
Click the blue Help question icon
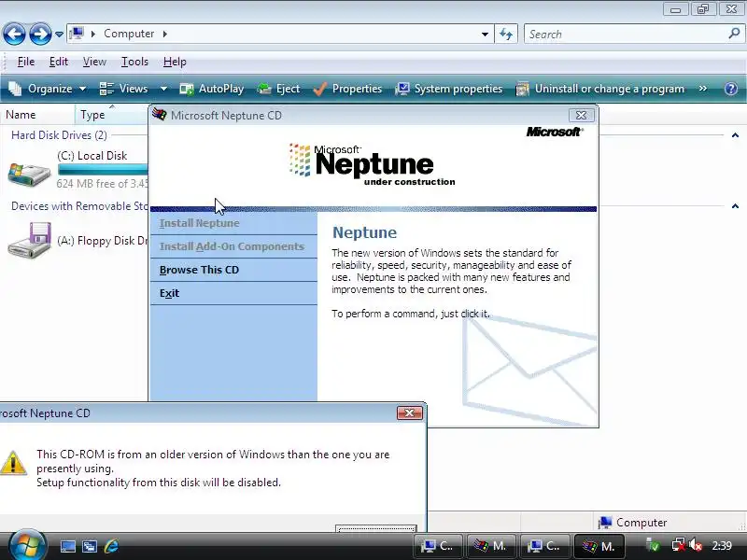[731, 89]
